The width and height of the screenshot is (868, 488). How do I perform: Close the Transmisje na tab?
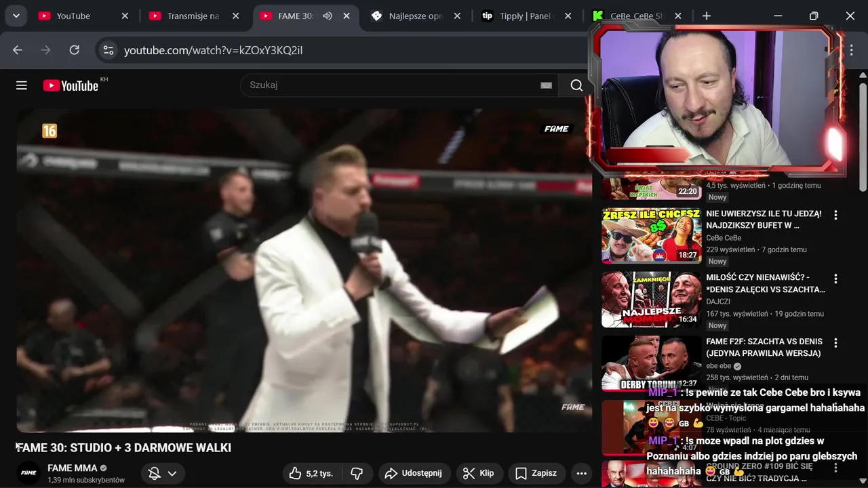(235, 16)
